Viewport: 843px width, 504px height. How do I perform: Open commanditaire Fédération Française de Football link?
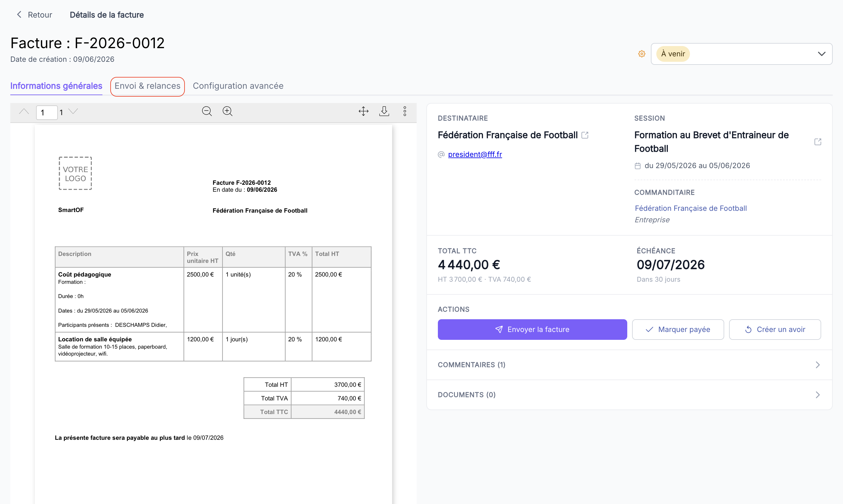[x=691, y=208]
